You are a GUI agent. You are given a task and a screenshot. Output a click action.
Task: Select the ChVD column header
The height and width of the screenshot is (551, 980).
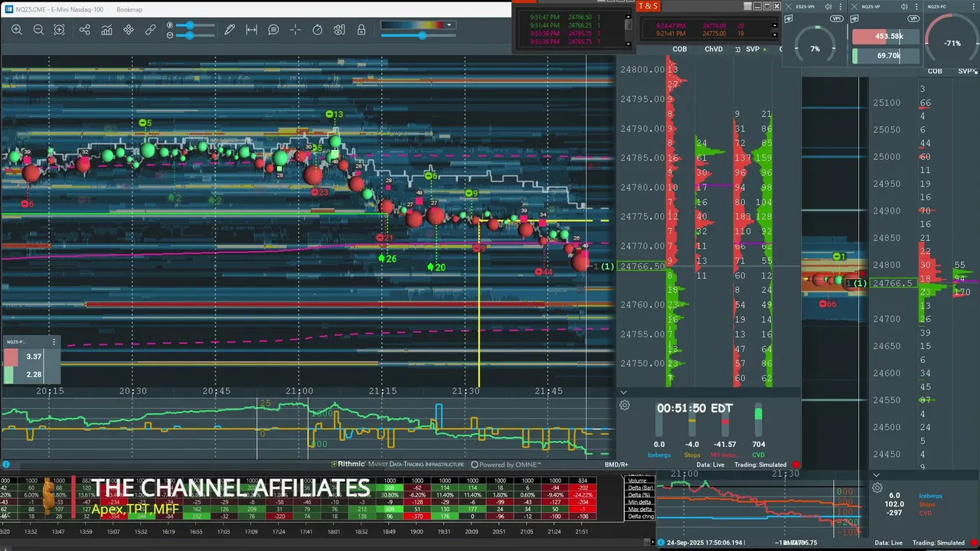click(x=714, y=49)
